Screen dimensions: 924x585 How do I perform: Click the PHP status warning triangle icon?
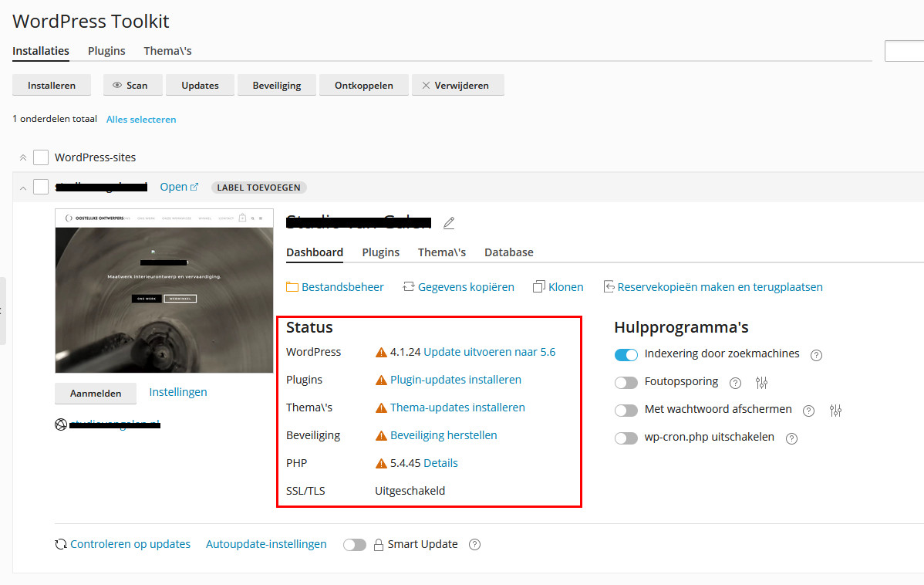[x=381, y=464]
